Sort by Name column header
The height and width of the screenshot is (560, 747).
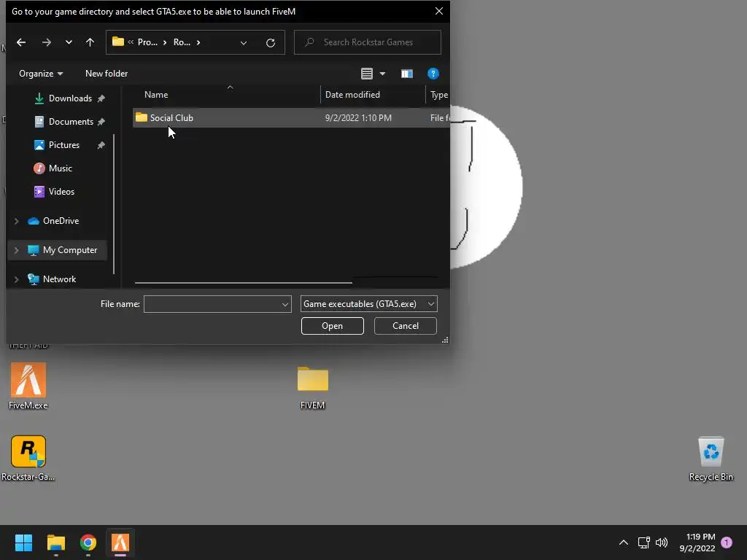point(225,95)
